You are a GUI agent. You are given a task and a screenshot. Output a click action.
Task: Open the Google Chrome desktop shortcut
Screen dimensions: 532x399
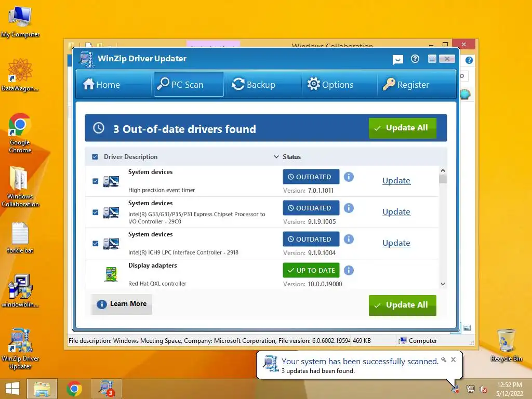click(x=20, y=133)
